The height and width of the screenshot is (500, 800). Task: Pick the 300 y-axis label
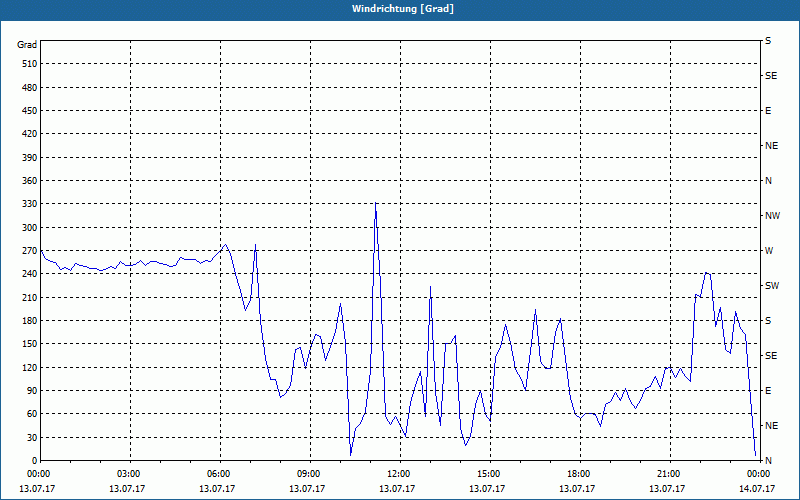tap(30, 228)
